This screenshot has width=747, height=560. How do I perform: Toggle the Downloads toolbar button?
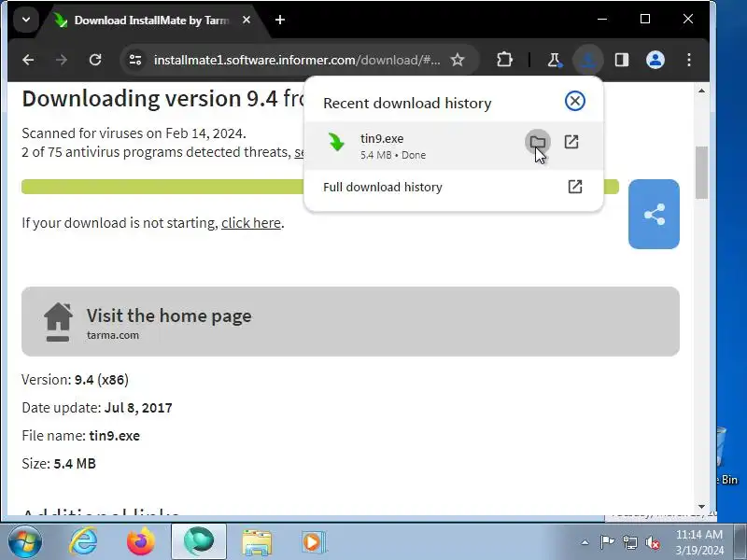(588, 60)
